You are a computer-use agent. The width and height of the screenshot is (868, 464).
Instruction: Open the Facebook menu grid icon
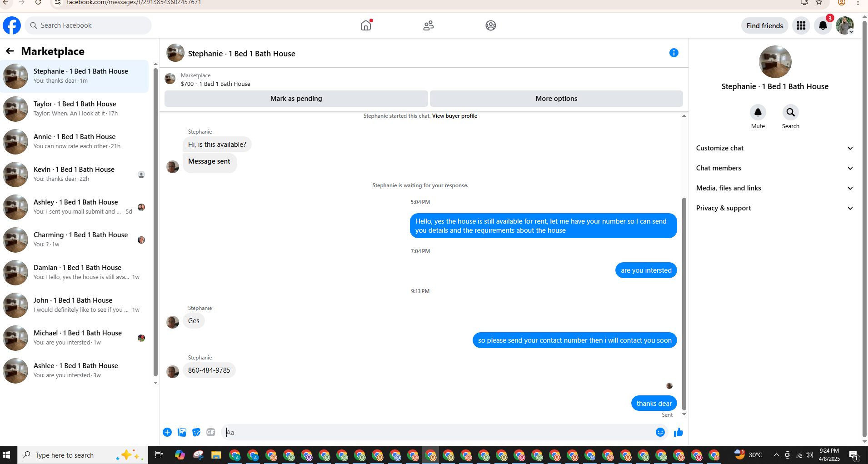click(801, 25)
